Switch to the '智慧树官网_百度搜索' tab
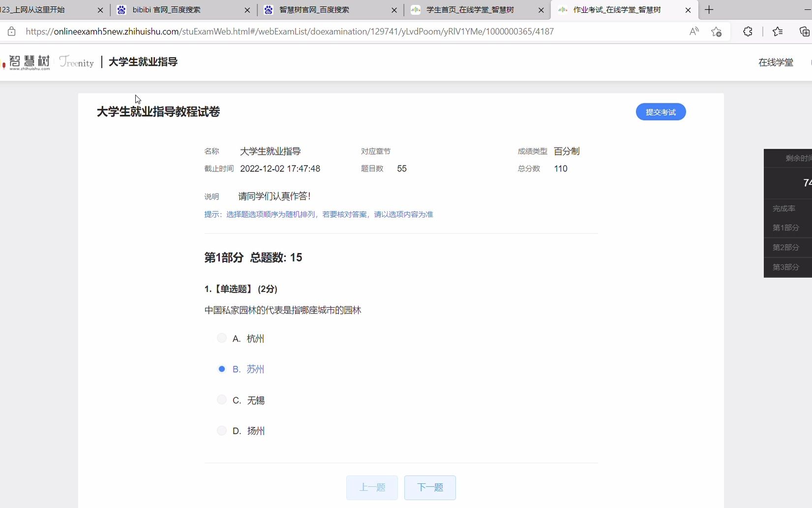The image size is (812, 508). click(x=330, y=10)
